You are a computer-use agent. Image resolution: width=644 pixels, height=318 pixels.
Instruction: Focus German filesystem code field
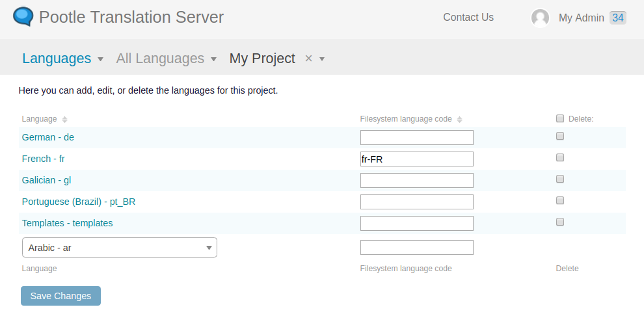point(417,138)
